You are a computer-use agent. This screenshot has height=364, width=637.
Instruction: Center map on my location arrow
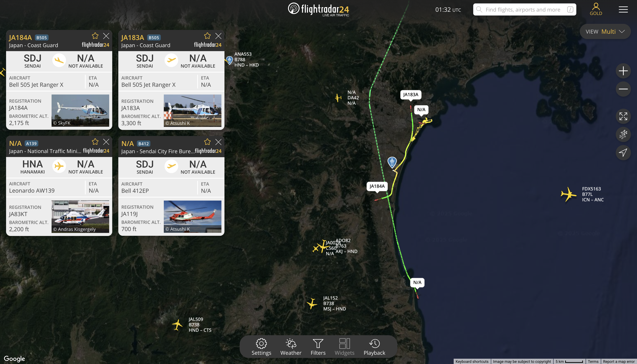[x=623, y=152]
